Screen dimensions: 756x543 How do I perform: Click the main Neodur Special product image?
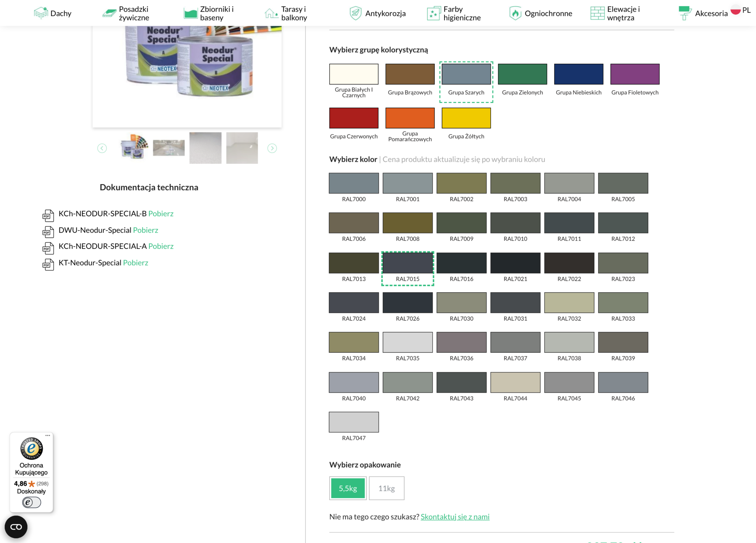tap(187, 77)
